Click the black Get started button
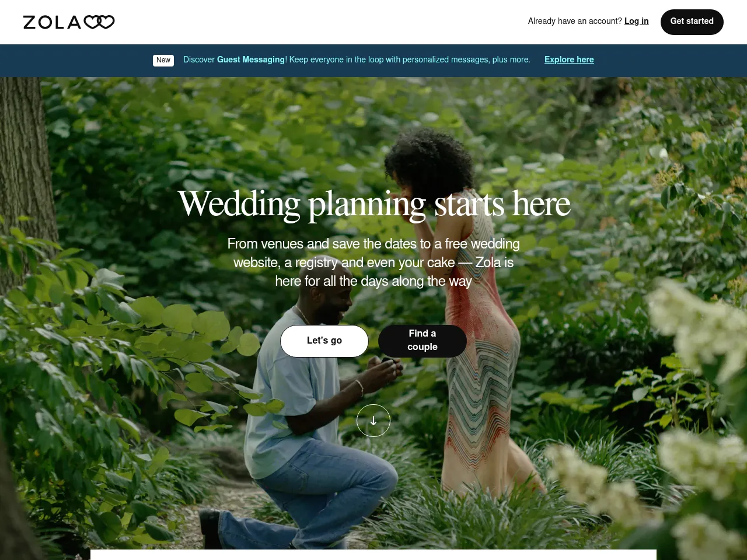The width and height of the screenshot is (747, 560). 692,22
